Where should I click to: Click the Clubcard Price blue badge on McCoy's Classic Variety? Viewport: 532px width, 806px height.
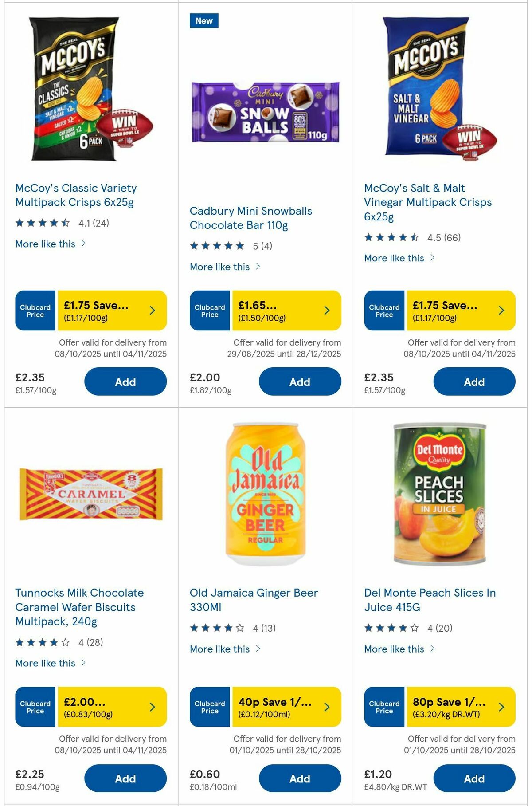(35, 311)
